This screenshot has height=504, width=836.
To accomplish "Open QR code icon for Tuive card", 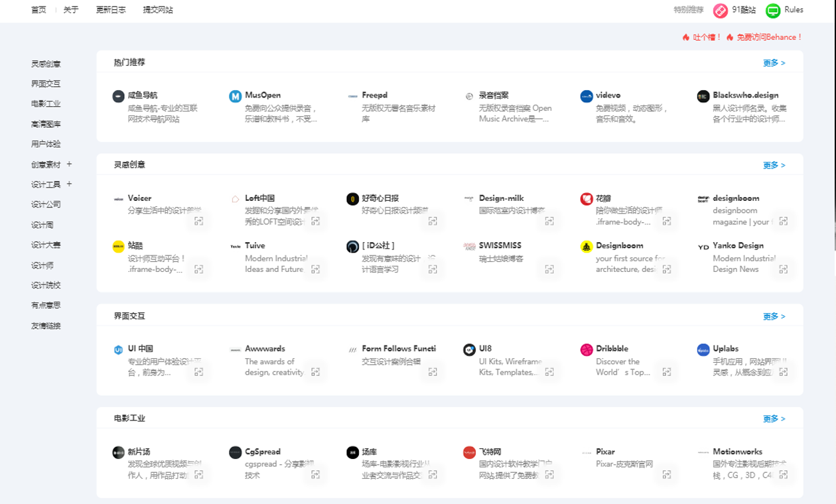I will pyautogui.click(x=315, y=269).
